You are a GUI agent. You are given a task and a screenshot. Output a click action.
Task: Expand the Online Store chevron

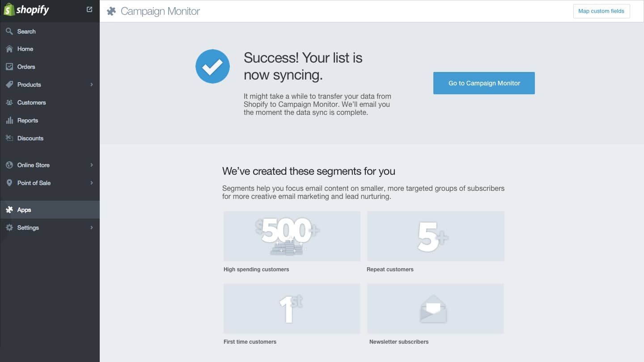click(x=92, y=165)
